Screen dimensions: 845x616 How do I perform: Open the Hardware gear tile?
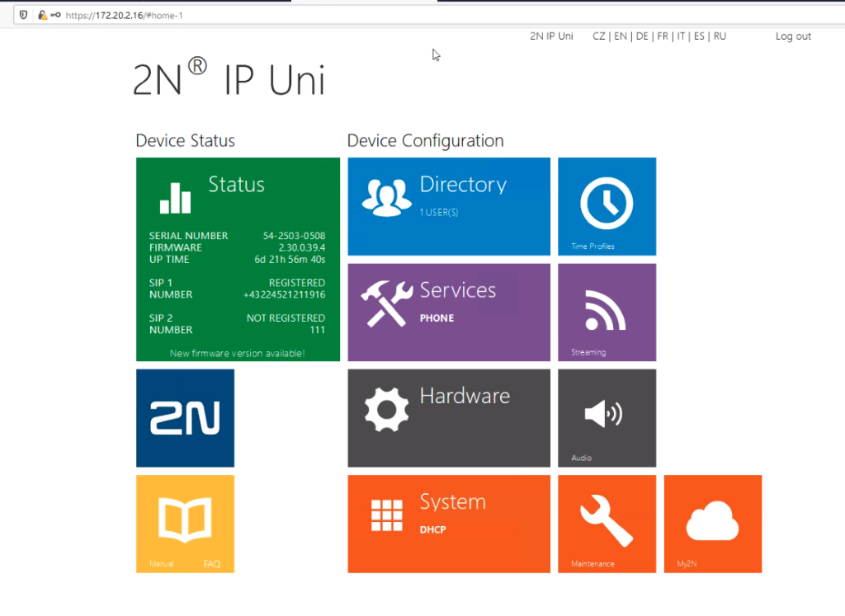pos(449,418)
